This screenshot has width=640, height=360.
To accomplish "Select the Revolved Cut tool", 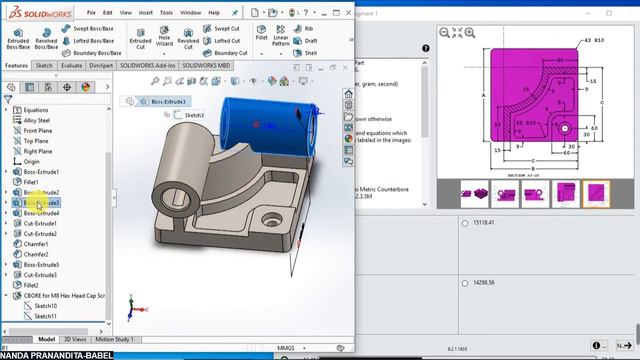I will point(188,39).
